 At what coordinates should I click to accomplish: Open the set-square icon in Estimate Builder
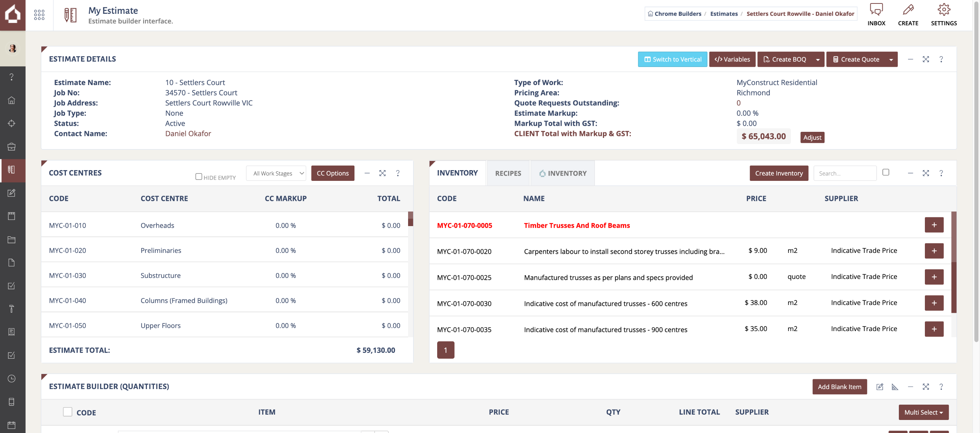coord(895,387)
